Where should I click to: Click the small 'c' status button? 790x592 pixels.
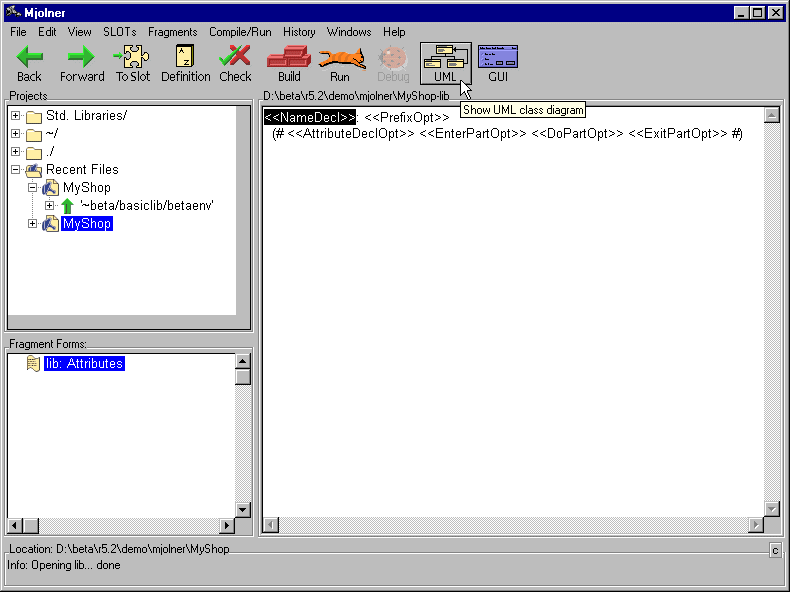775,550
